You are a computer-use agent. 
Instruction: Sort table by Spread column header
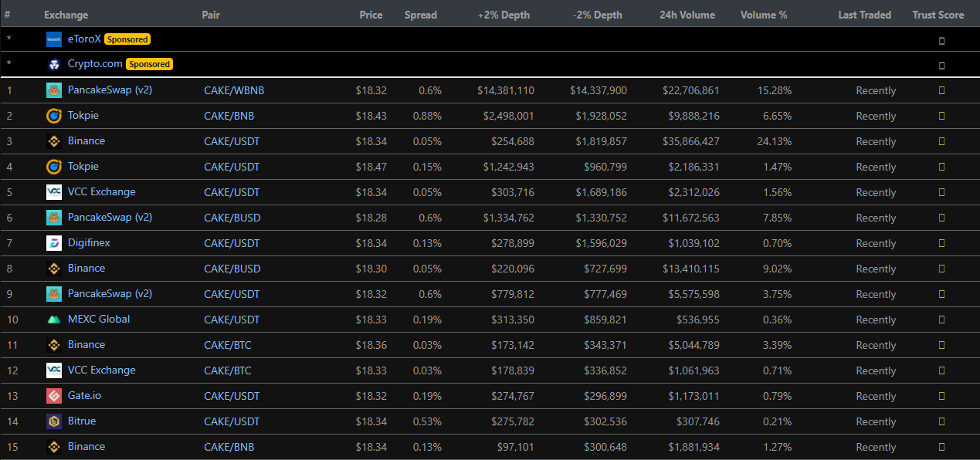tap(420, 15)
